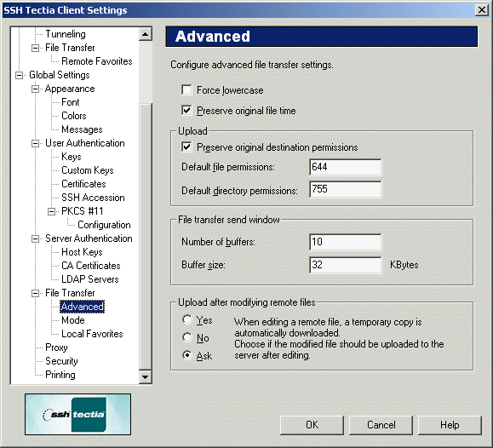Open Security settings page
This screenshot has height=448, width=493.
(61, 361)
